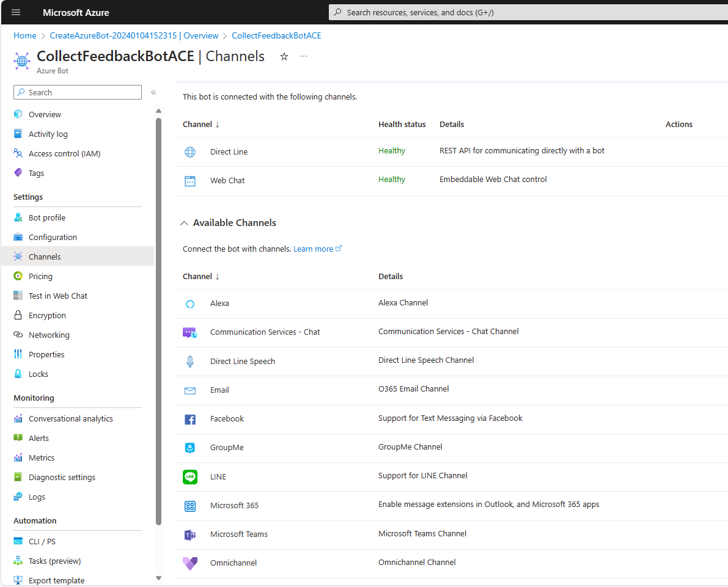Focus the sidebar Search box
Viewport: 728px width, 587px height.
(x=78, y=92)
